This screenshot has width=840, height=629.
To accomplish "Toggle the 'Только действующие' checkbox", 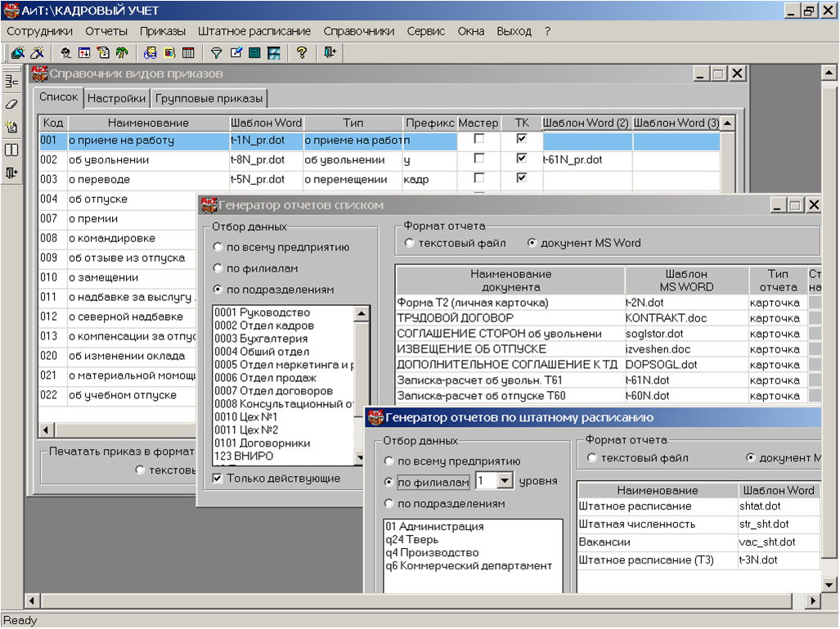I will (218, 478).
